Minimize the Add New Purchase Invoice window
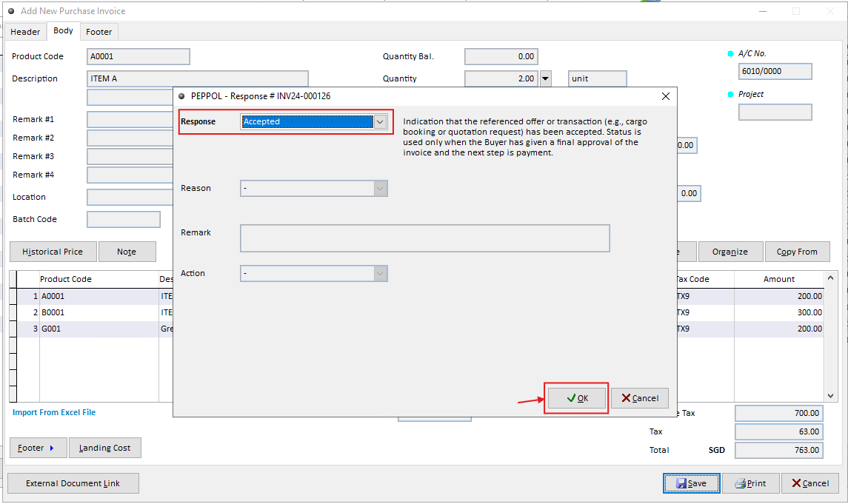This screenshot has height=504, width=848. click(763, 11)
